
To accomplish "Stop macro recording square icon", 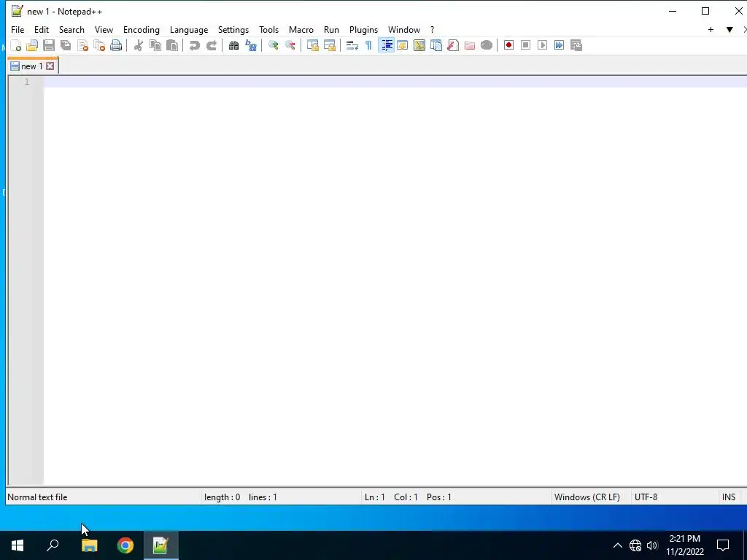I will pos(525,45).
